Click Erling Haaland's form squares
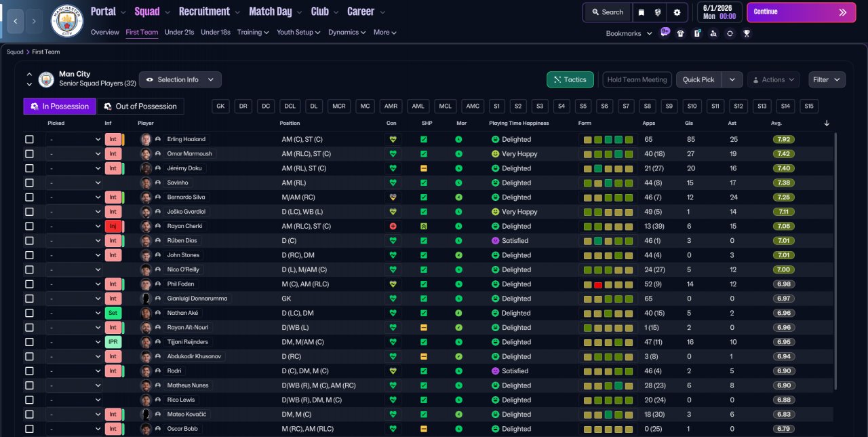The height and width of the screenshot is (437, 868). tap(608, 139)
